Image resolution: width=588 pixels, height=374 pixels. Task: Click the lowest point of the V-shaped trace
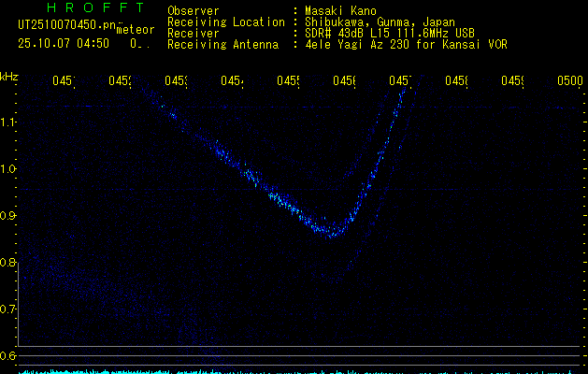pos(334,232)
